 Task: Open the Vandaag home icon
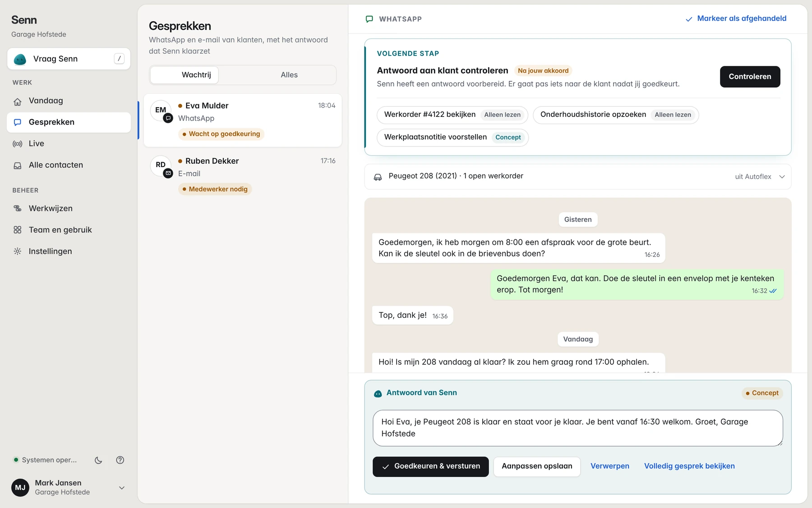click(18, 101)
